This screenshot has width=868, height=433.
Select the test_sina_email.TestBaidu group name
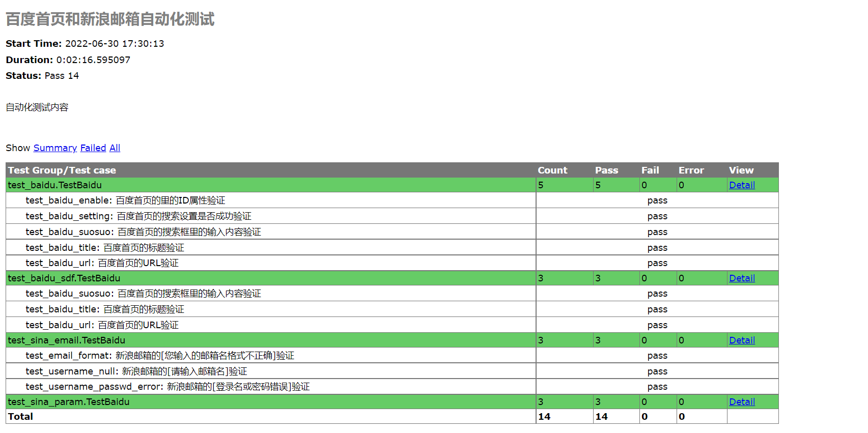(66, 340)
